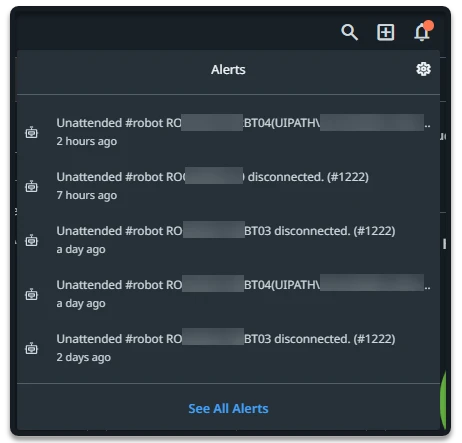462x443 pixels.
Task: Click robot icon of 2 days ago alert
Action: tap(32, 348)
